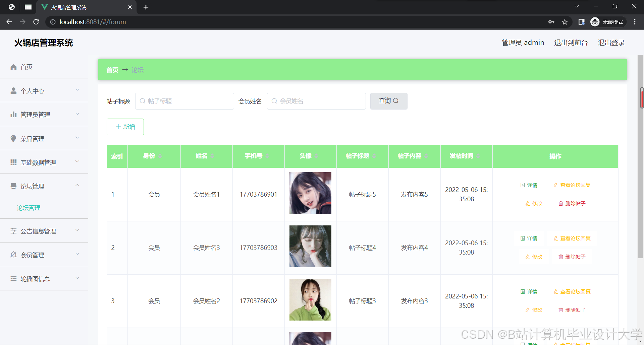Expand the 公告信息管理 menu chevron
644x345 pixels.
click(x=77, y=230)
